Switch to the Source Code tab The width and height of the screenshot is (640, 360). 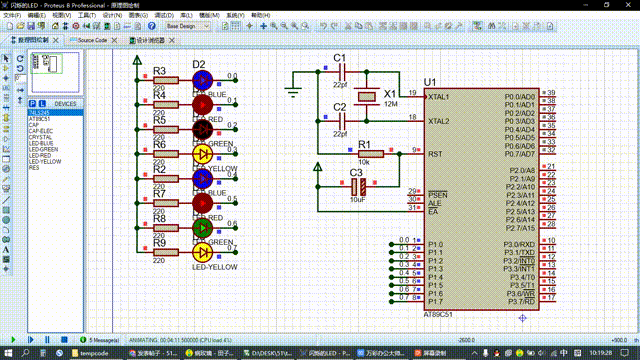[x=89, y=40]
